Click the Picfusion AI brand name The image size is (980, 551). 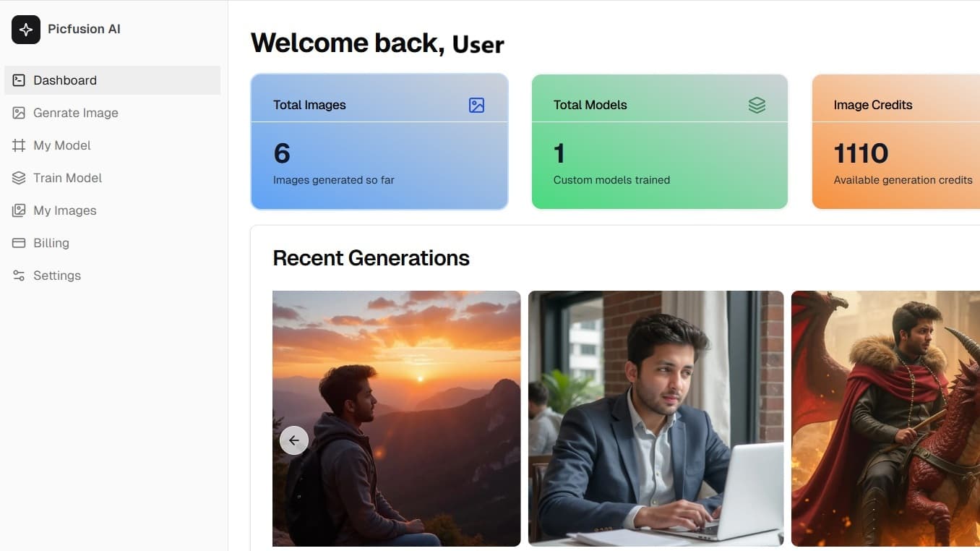(84, 30)
